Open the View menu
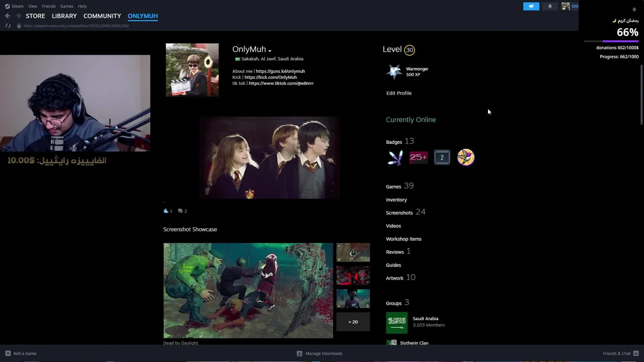Screen dimensions: 644x362 pyautogui.click(x=33, y=6)
